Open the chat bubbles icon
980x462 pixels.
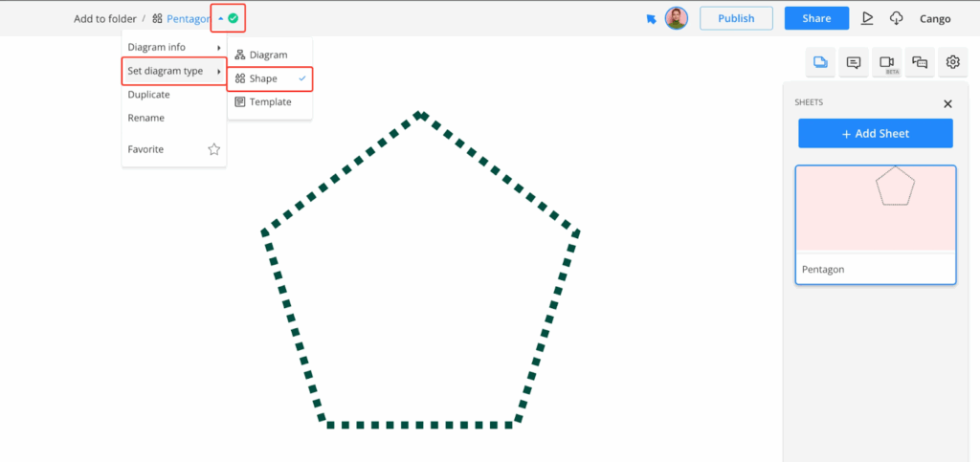click(x=920, y=63)
